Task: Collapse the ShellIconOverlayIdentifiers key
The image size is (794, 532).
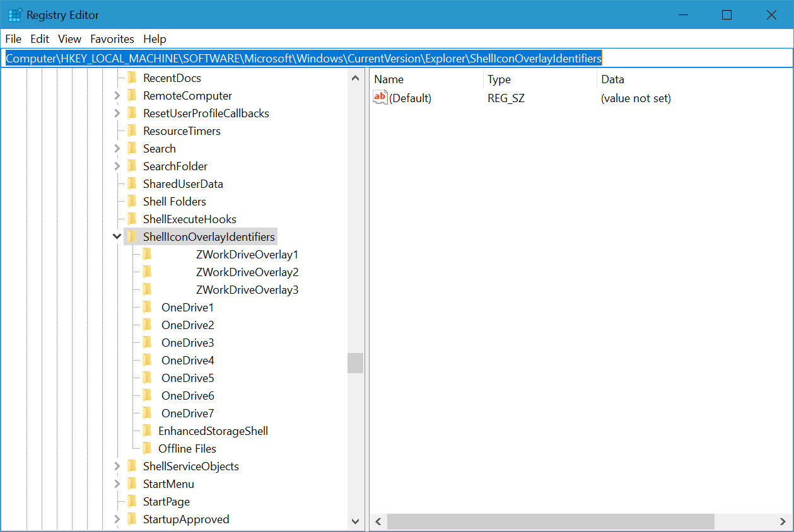Action: tap(117, 237)
